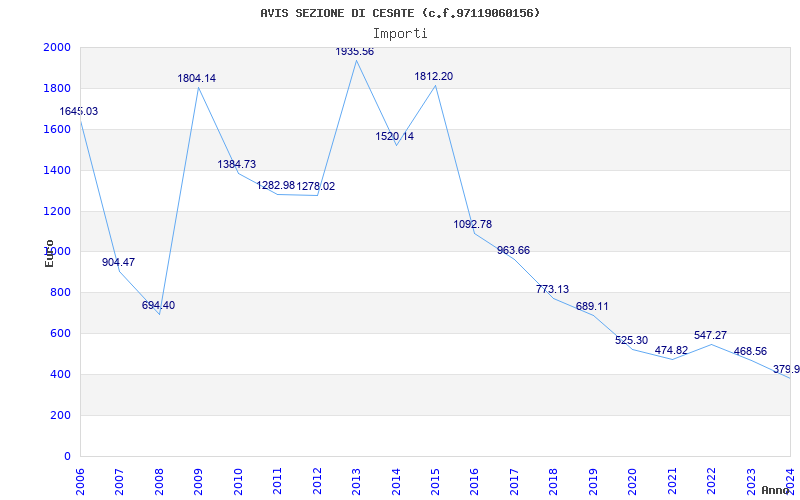The height and width of the screenshot is (500, 800).
Task: Select the 1092.78 data label
Action: tap(473, 224)
